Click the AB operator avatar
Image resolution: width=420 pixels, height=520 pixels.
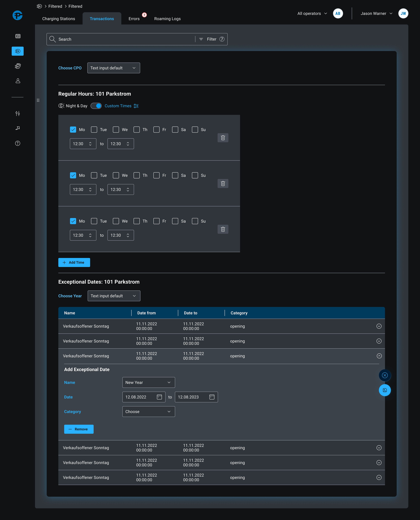338,14
